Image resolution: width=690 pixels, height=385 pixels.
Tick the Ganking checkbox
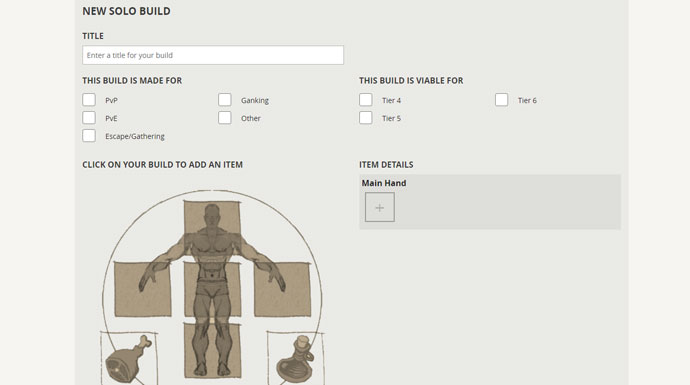pyautogui.click(x=225, y=100)
